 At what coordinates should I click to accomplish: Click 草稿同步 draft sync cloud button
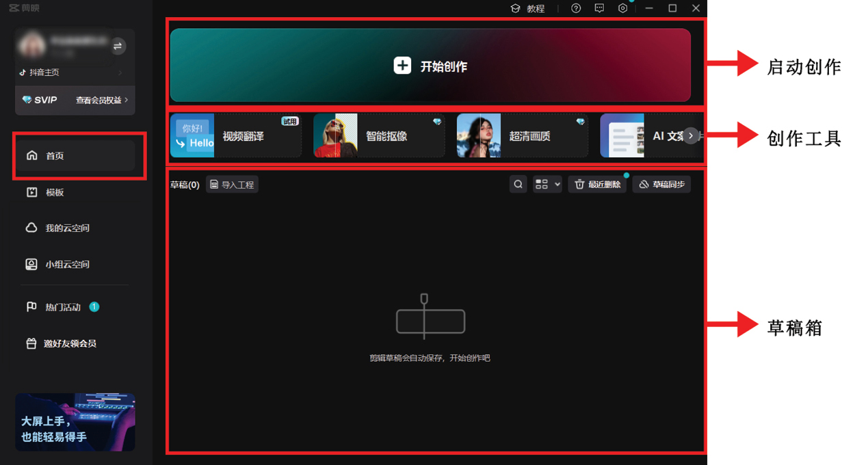(x=661, y=185)
